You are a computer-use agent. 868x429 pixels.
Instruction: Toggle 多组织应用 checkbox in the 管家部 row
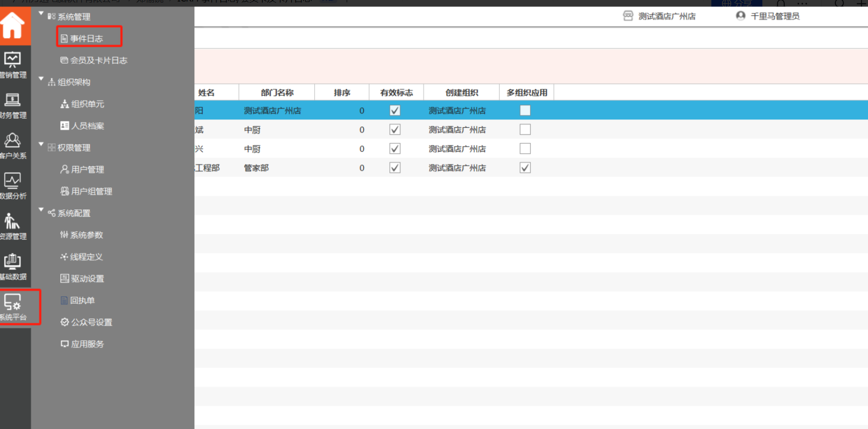[525, 168]
